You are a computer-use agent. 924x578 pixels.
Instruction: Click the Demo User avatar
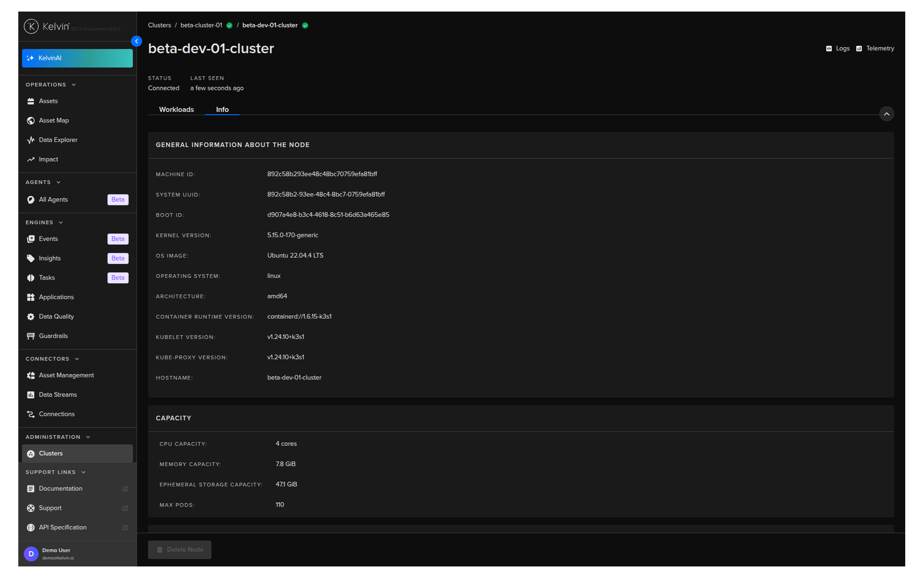31,554
